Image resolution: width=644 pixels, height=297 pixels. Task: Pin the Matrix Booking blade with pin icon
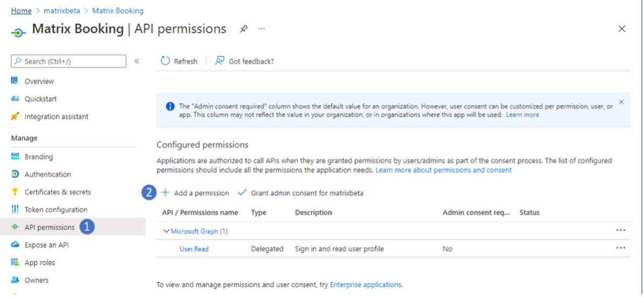point(244,29)
